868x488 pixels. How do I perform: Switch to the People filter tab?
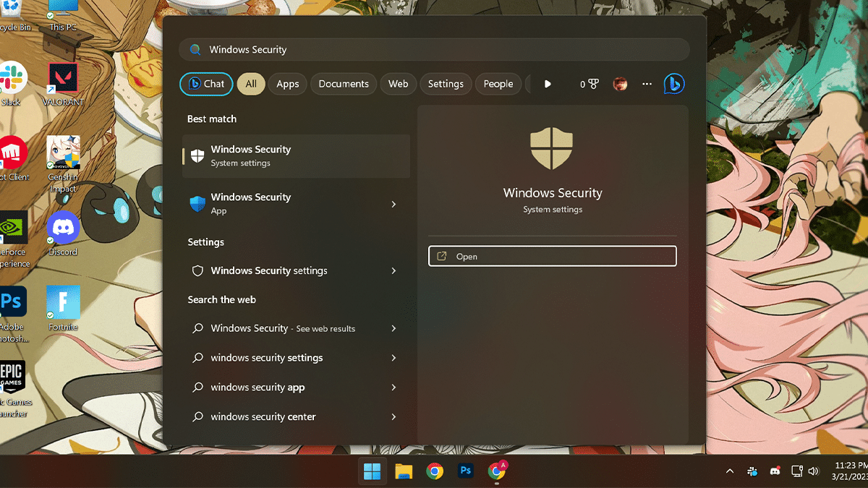(x=498, y=84)
